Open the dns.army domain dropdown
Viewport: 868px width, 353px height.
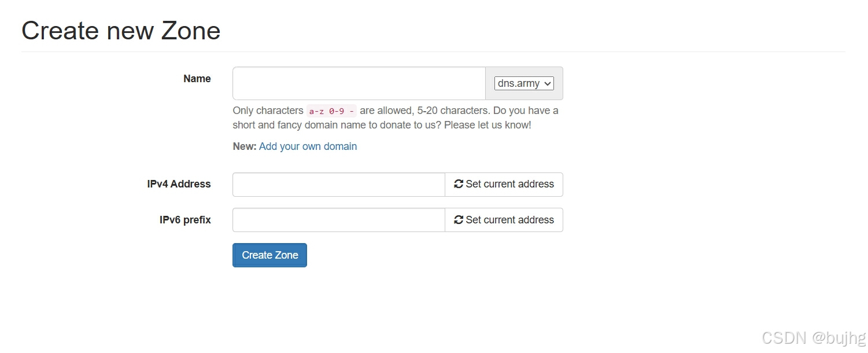pos(524,83)
